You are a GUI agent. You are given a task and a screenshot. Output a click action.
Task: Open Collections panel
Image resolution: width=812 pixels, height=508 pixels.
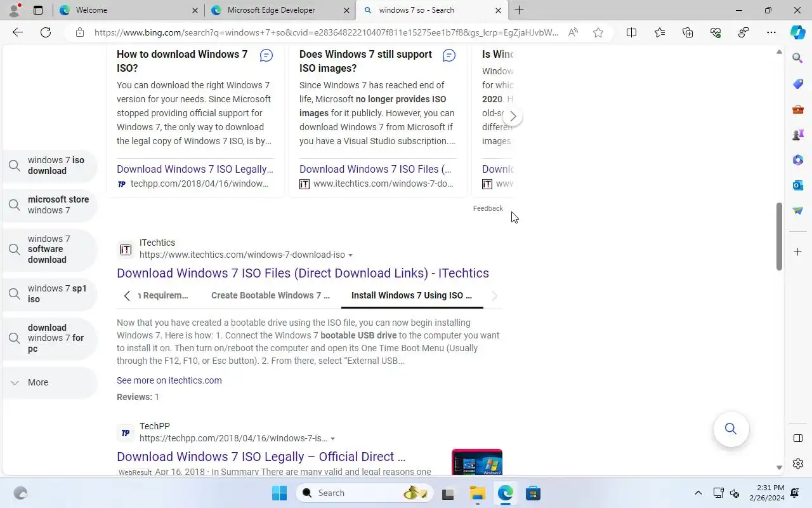pyautogui.click(x=688, y=32)
